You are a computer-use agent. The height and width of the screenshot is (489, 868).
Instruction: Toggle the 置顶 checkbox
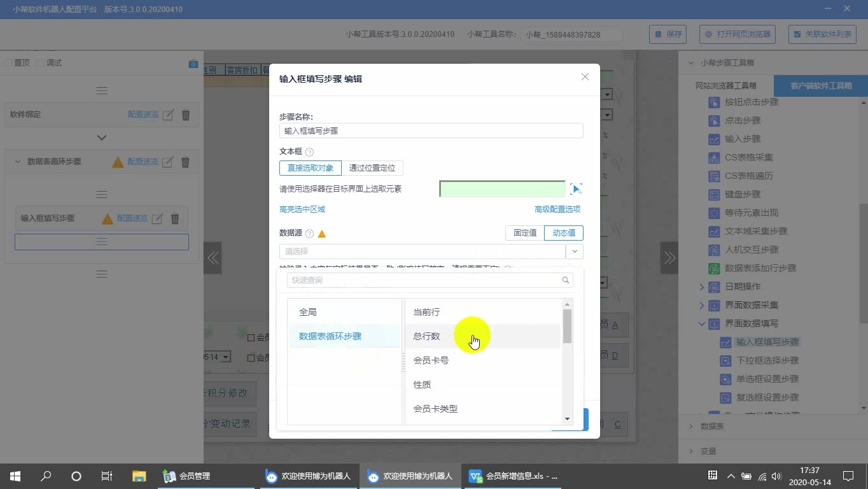click(8, 63)
